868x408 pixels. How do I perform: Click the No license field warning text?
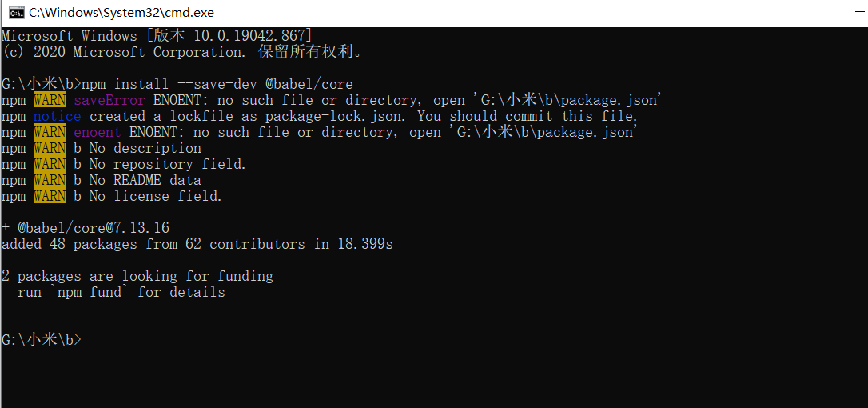[x=156, y=196]
